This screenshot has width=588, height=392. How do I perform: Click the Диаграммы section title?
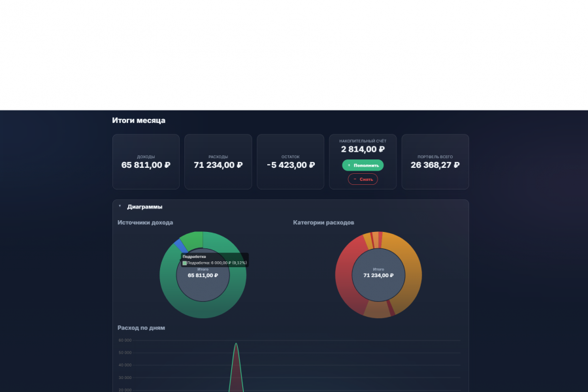[145, 206]
